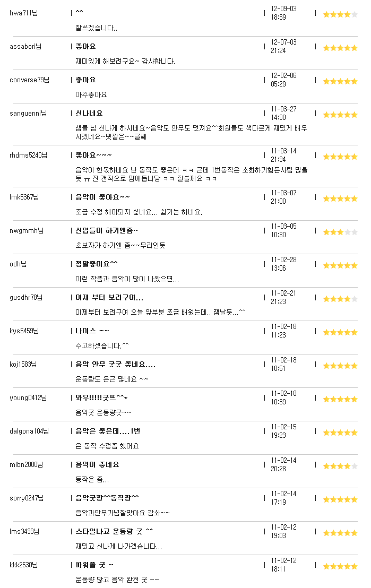Click the five-star rating beside odh's review
This screenshot has height=588, width=371.
340,265
